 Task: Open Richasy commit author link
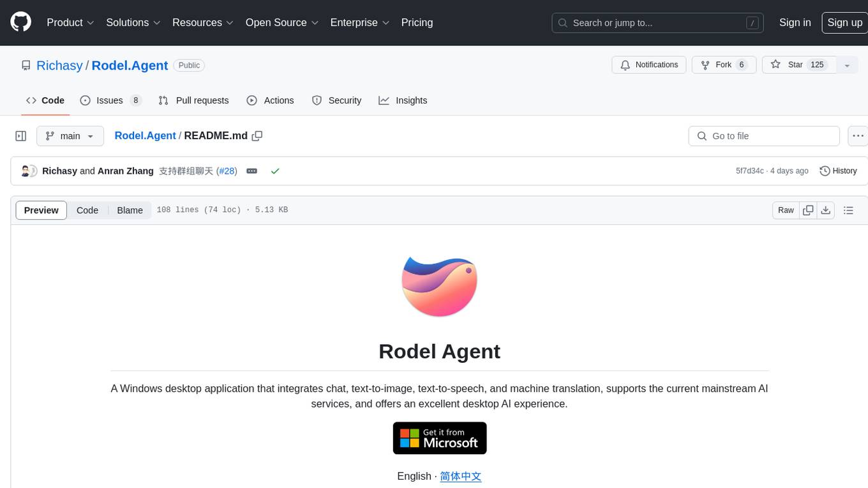pyautogui.click(x=59, y=171)
